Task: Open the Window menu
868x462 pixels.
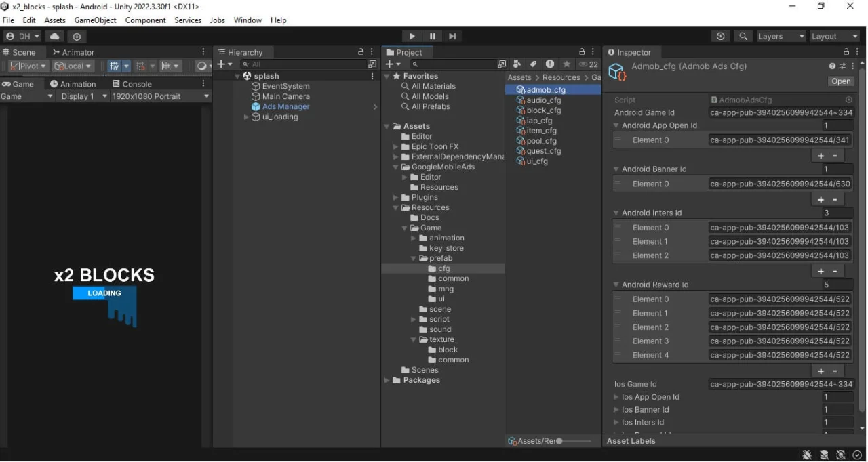Action: pyautogui.click(x=248, y=20)
